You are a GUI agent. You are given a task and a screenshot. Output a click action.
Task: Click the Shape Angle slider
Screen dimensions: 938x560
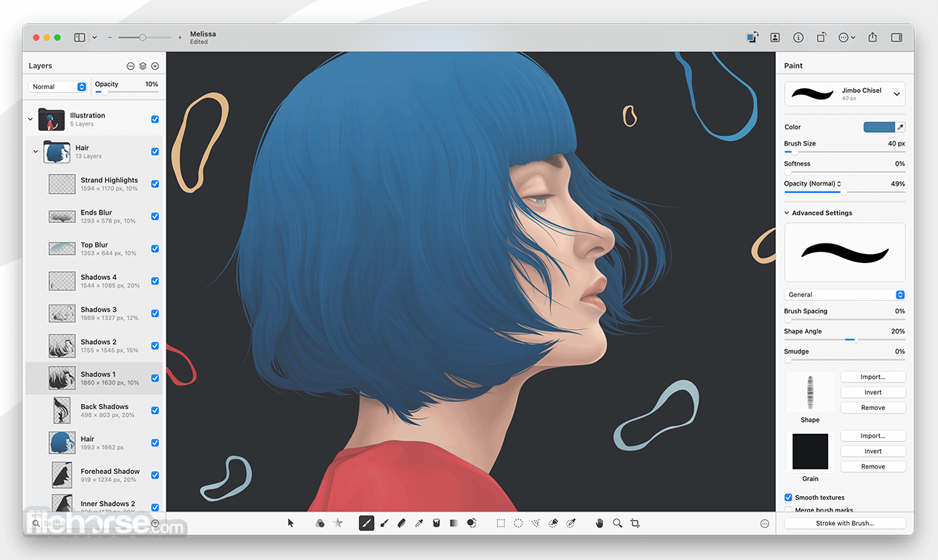click(x=845, y=340)
